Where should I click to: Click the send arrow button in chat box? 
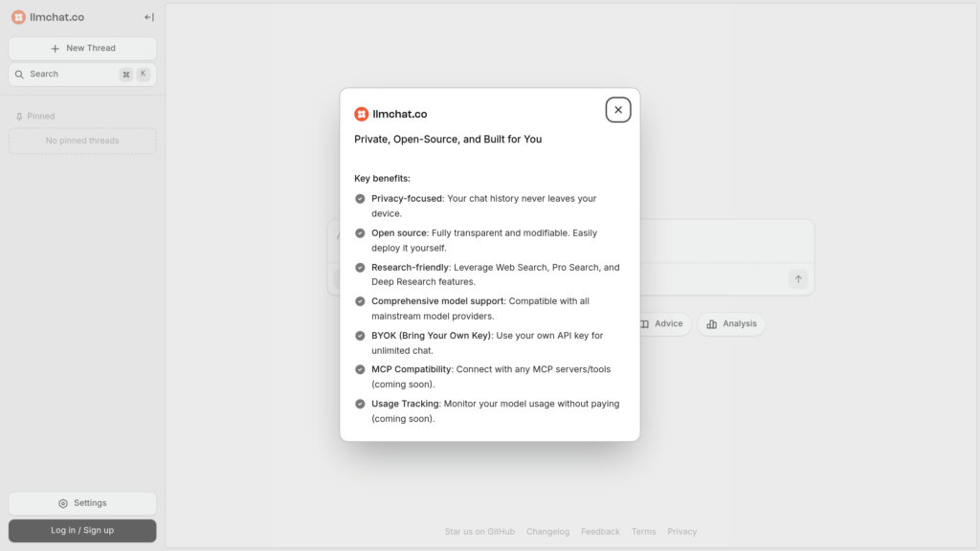point(798,279)
